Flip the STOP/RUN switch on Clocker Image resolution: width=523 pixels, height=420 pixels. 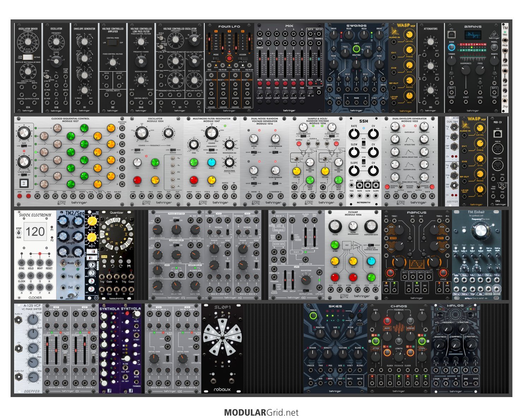click(x=19, y=233)
